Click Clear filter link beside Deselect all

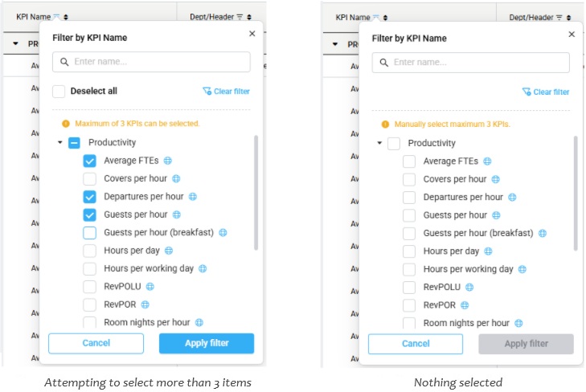[x=227, y=92]
